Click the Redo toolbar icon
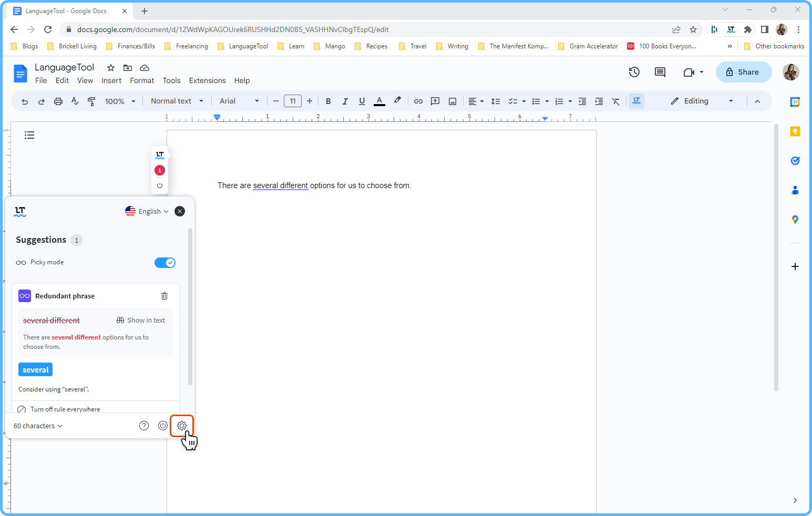The height and width of the screenshot is (516, 812). [42, 101]
